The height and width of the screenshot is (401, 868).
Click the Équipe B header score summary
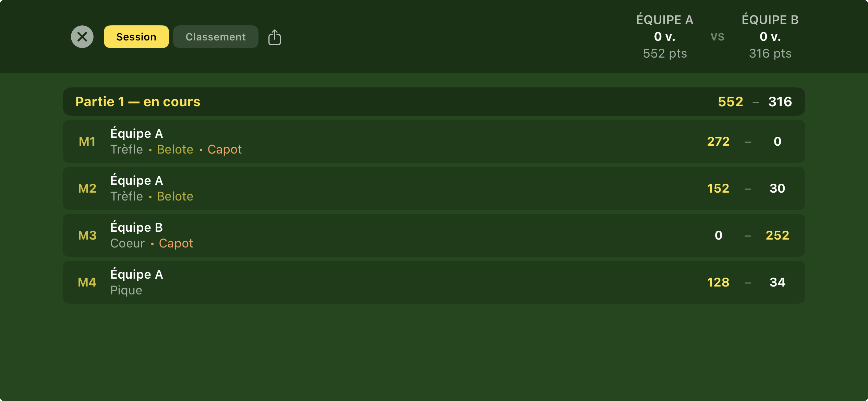click(770, 36)
